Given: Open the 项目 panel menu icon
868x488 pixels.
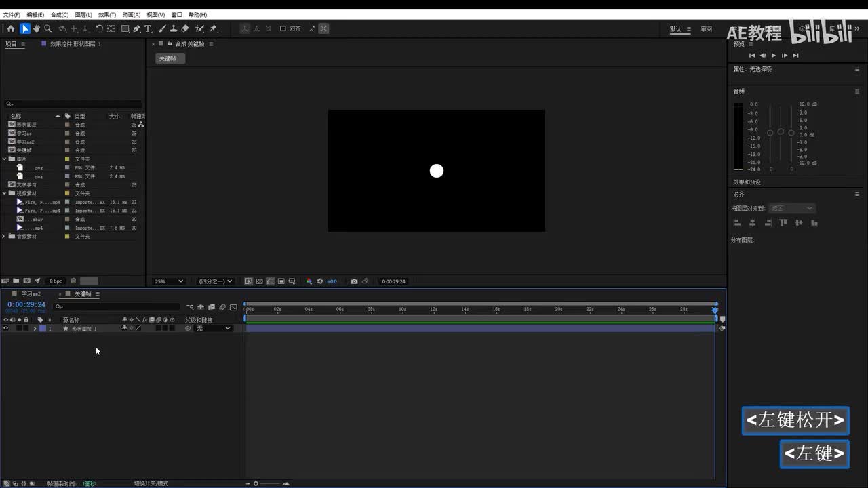Looking at the screenshot, I should [x=22, y=44].
